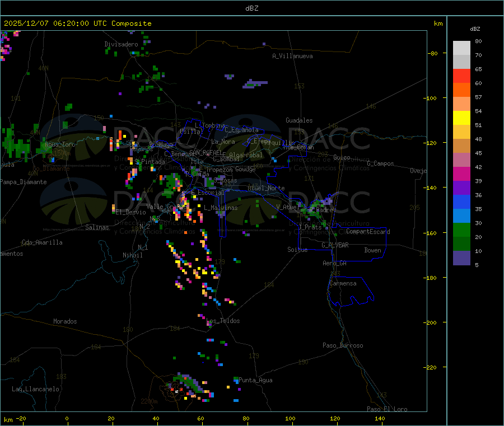Select the "G_Campos" label
This screenshot has width=504, height=426.
coord(380,163)
